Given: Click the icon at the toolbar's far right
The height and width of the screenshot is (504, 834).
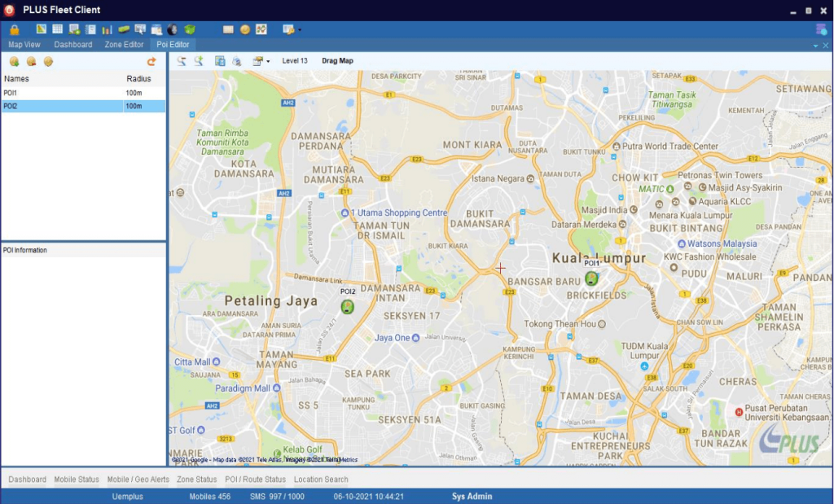Looking at the screenshot, I should [x=821, y=29].
